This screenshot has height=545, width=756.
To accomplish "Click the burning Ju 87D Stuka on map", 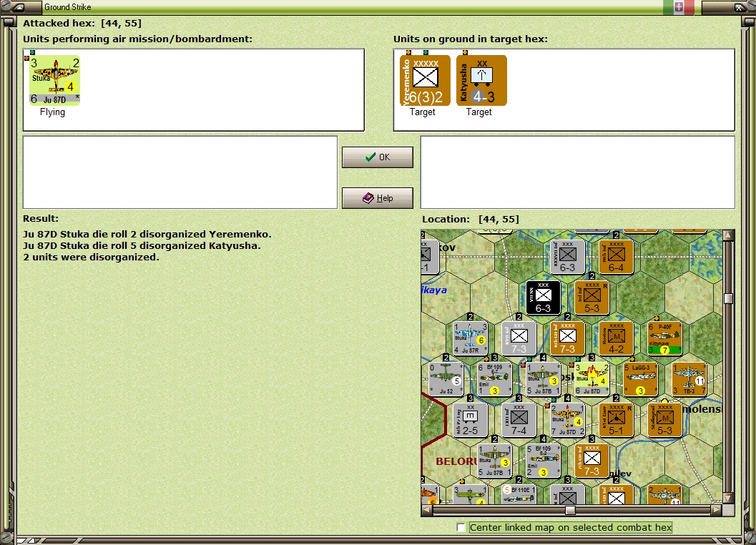I will pyautogui.click(x=591, y=379).
